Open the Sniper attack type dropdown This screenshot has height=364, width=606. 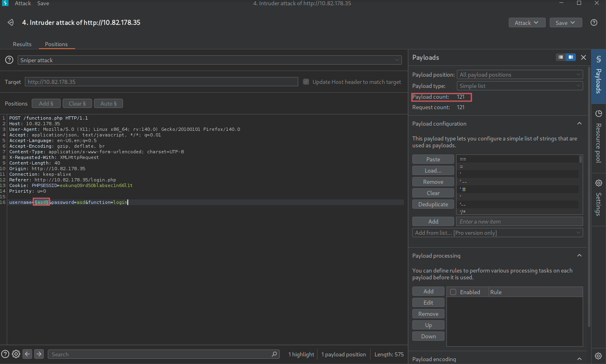tap(209, 60)
